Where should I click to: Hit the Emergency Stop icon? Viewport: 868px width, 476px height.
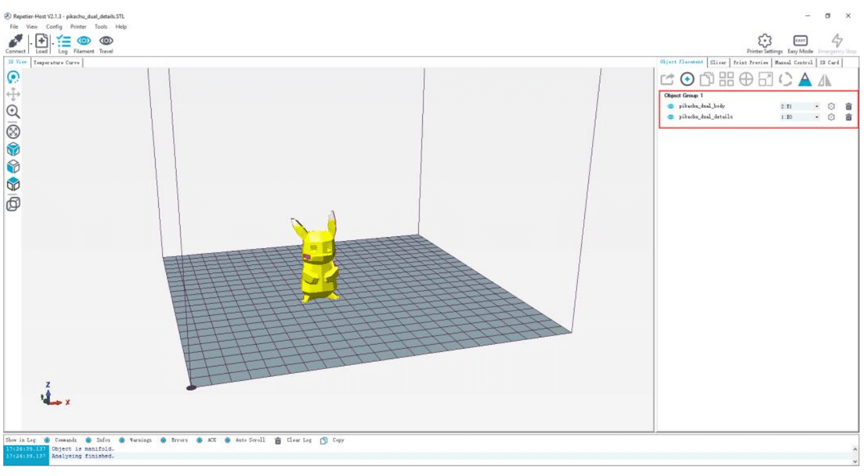[x=837, y=41]
